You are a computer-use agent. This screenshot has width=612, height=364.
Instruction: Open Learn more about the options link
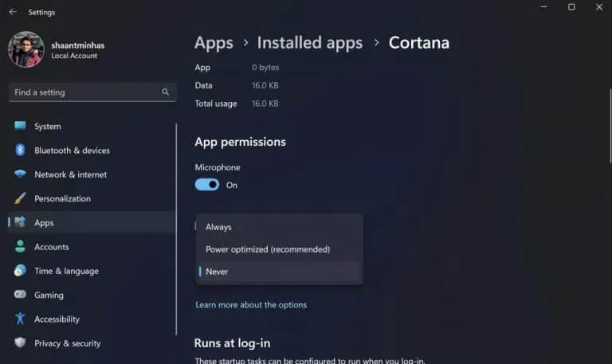pyautogui.click(x=251, y=305)
